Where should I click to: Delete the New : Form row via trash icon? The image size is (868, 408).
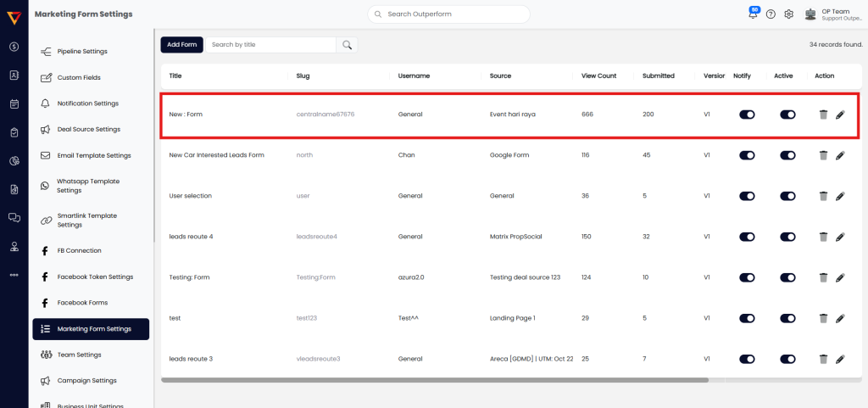[x=823, y=115]
